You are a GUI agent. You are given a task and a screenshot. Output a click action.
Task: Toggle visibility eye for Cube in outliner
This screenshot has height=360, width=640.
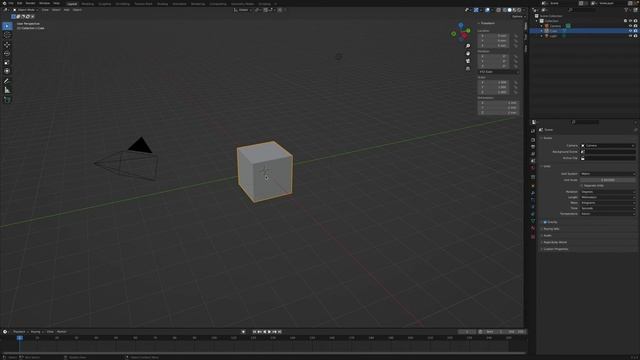tap(630, 31)
